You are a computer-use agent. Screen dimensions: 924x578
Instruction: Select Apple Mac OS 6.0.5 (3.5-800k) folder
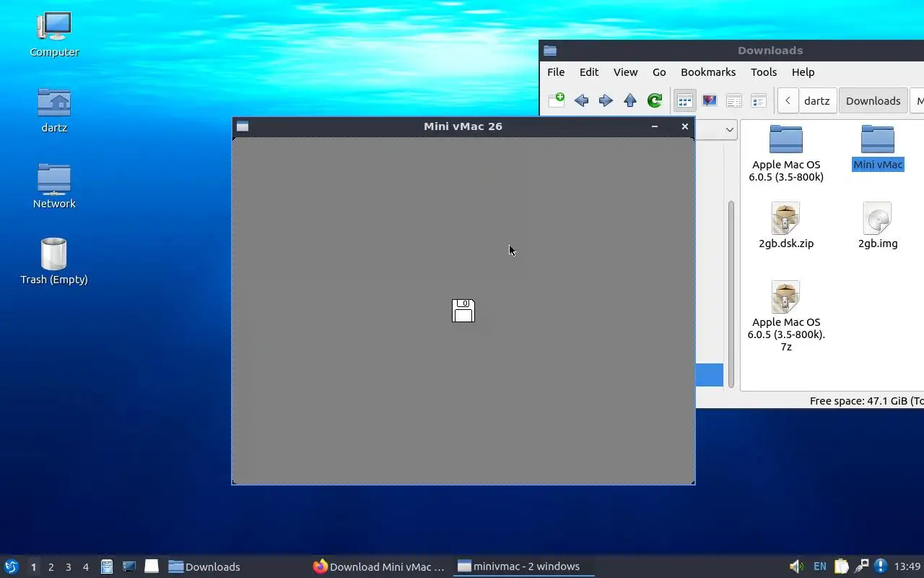tap(786, 152)
